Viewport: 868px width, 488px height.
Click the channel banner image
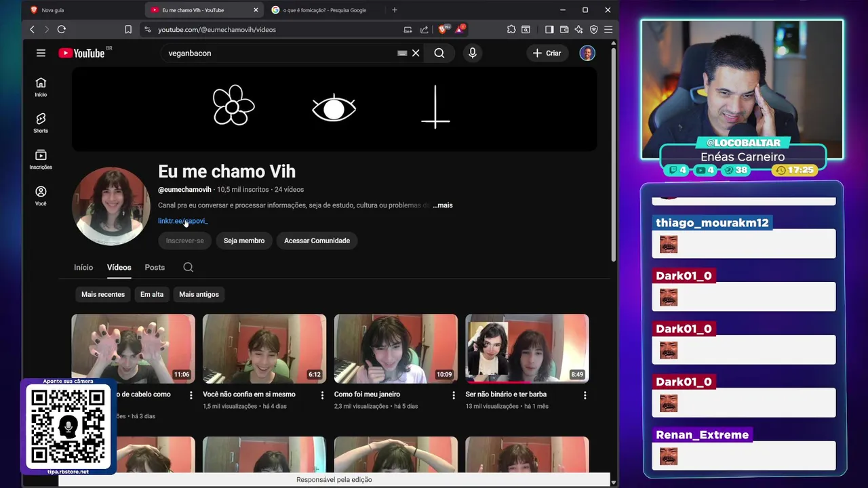pos(334,108)
